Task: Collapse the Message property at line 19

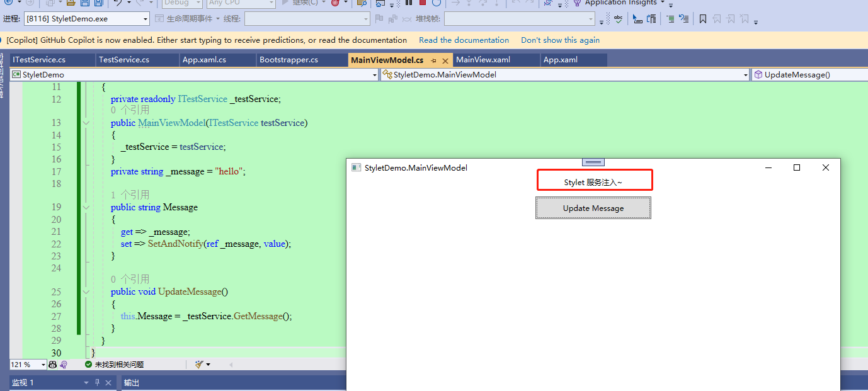Action: point(86,207)
